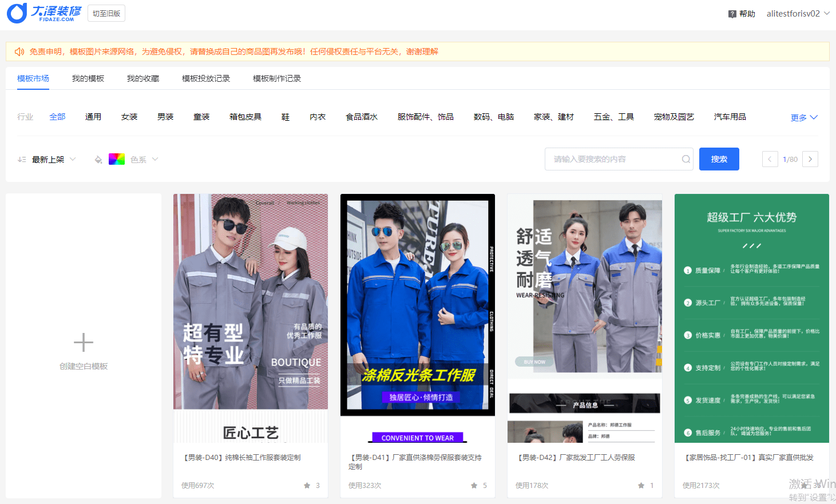Viewport: 836px width, 504px height.
Task: Click the plus icon to create blank template
Action: point(84,342)
